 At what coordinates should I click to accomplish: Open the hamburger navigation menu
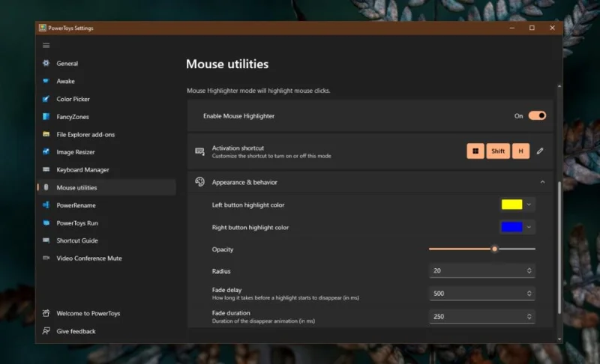click(46, 46)
